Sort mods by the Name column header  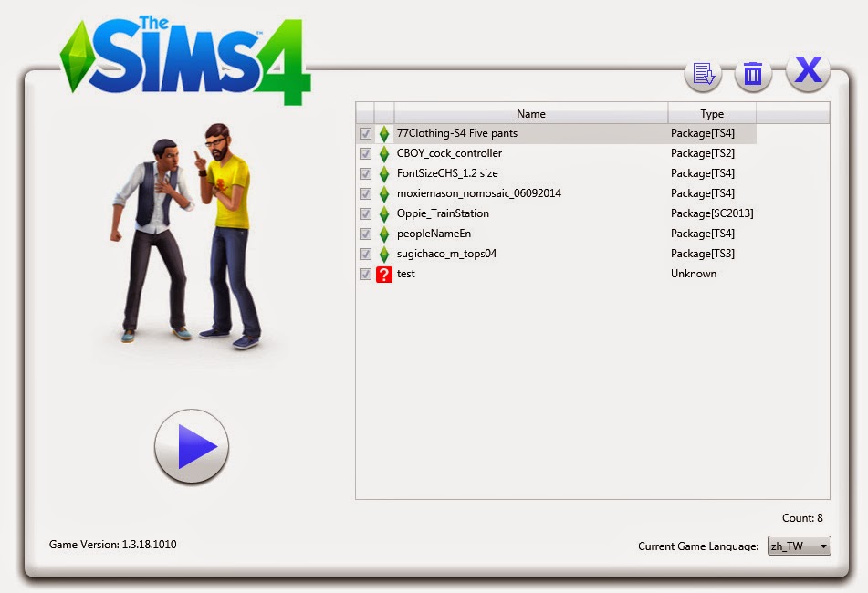[531, 113]
